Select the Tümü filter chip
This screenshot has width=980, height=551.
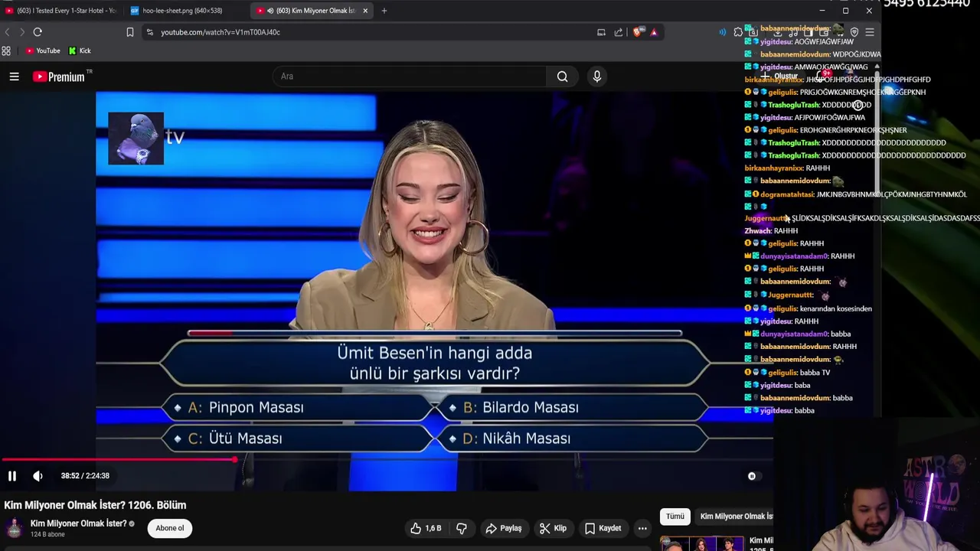(675, 517)
